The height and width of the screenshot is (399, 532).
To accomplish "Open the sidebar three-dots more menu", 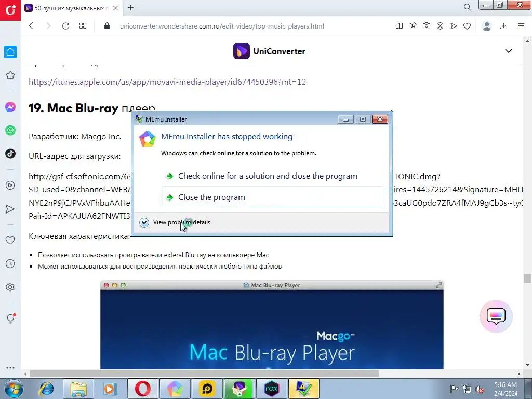I will click(x=10, y=368).
